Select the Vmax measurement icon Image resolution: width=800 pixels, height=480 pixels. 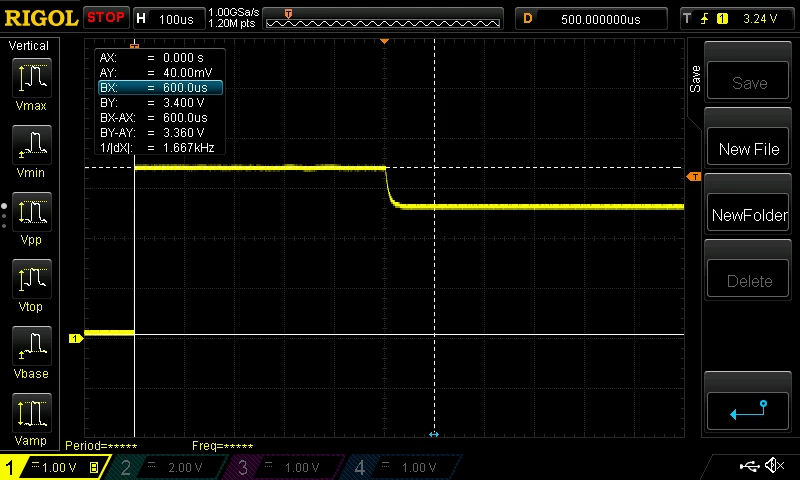32,78
